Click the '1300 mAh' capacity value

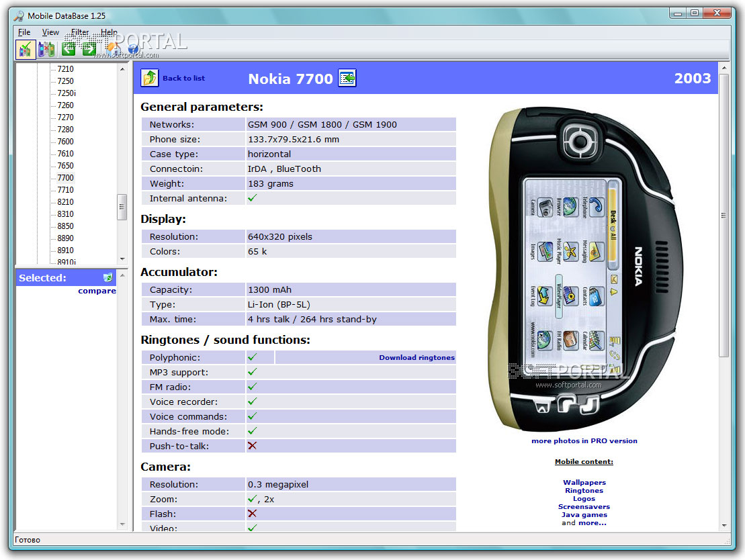(x=270, y=289)
